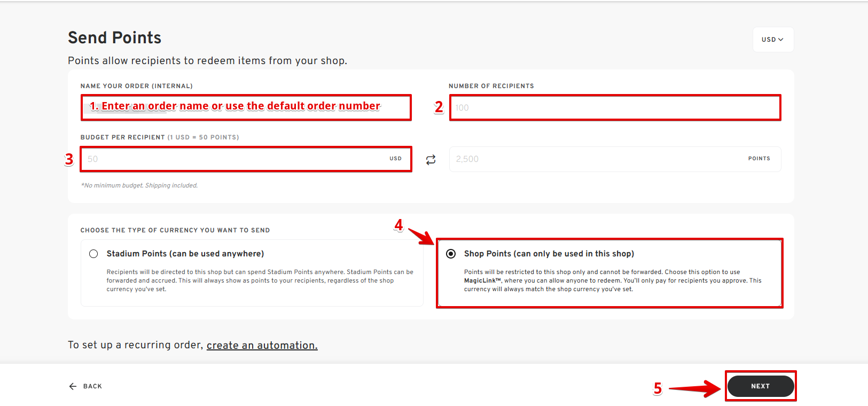Click the swap arrows icon between USD and points
Viewport: 868px width, 406px height.
(x=431, y=160)
